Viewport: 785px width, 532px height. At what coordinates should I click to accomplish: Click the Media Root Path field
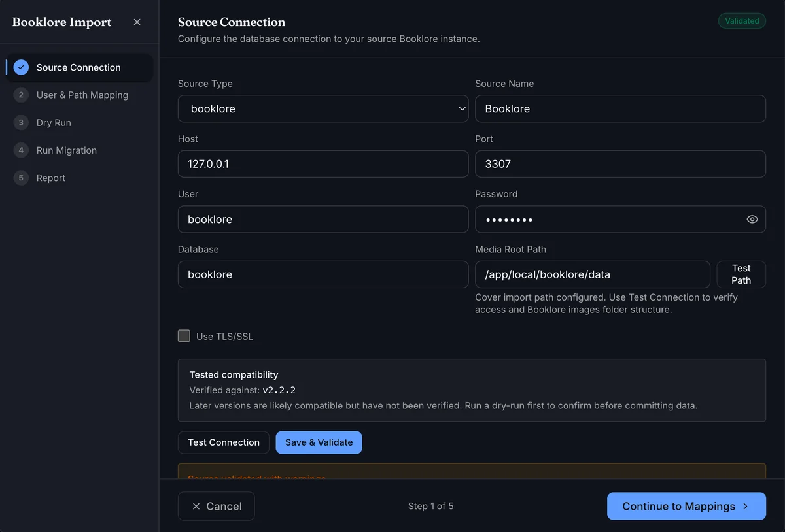click(x=593, y=274)
